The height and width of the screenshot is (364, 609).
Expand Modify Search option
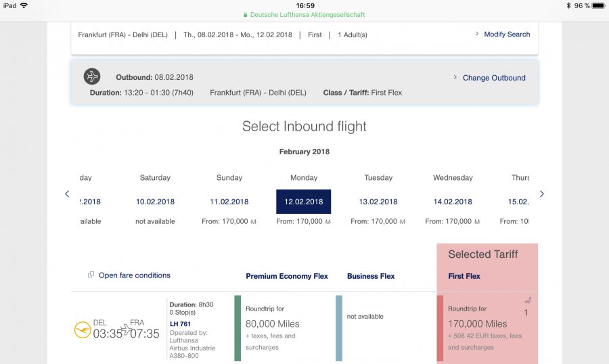(x=503, y=34)
